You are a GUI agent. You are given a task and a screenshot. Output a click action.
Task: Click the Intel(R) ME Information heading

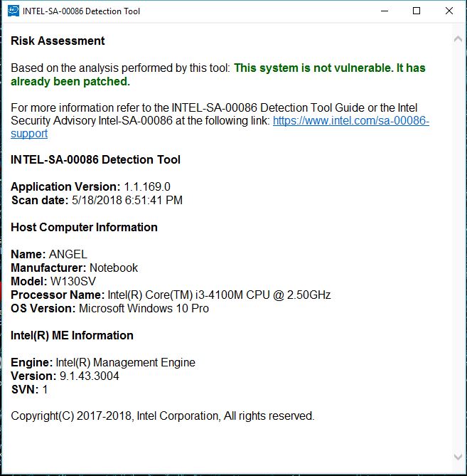point(72,335)
